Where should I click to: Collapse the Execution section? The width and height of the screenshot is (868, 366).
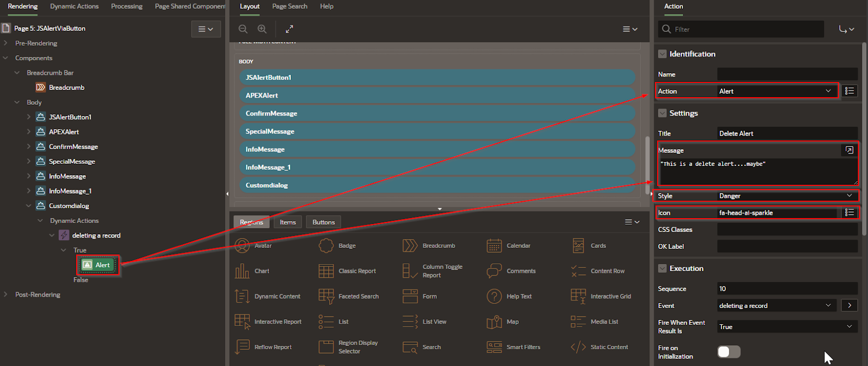click(662, 268)
